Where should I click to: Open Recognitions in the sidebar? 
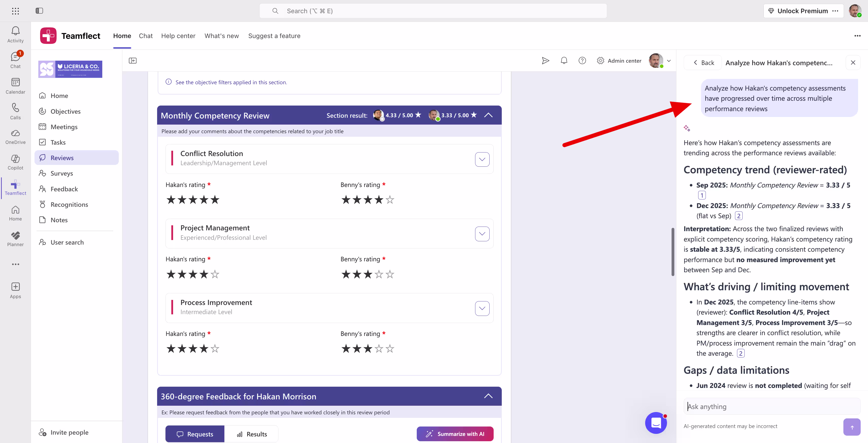[76, 205]
